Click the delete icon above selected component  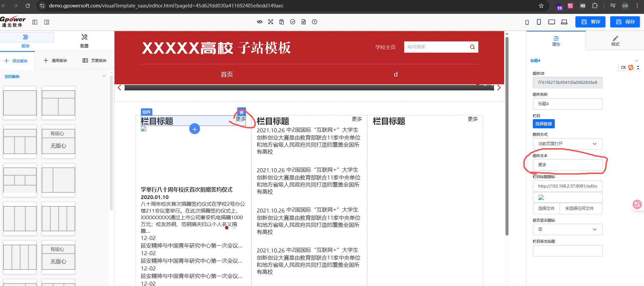point(241,112)
